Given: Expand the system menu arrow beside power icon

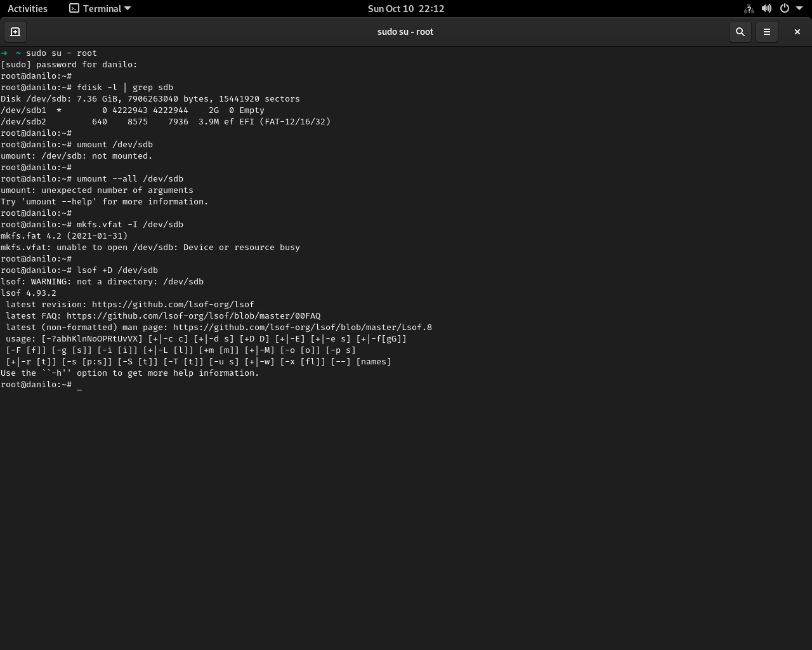Looking at the screenshot, I should pyautogui.click(x=799, y=8).
